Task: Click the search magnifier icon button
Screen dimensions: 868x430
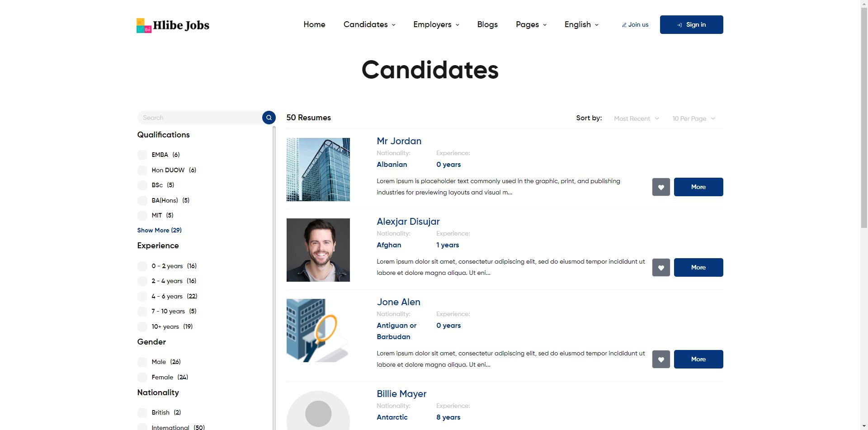Action: pyautogui.click(x=269, y=118)
